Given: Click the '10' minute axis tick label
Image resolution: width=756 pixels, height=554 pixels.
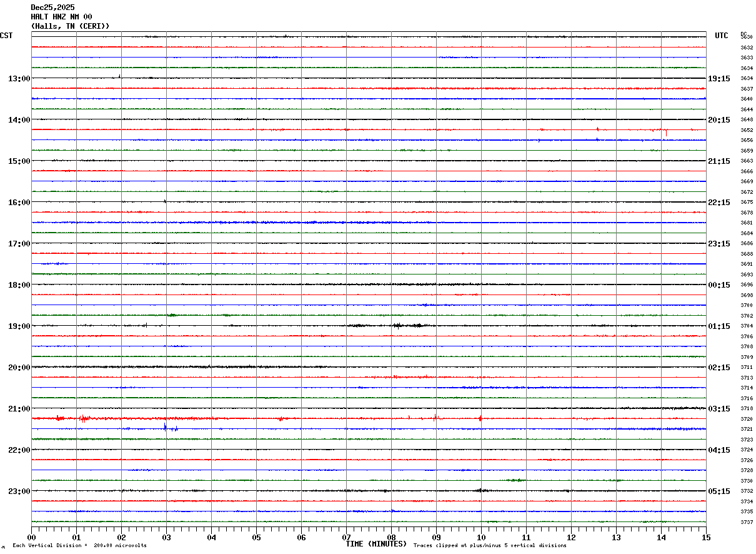Looking at the screenshot, I should pyautogui.click(x=481, y=538).
